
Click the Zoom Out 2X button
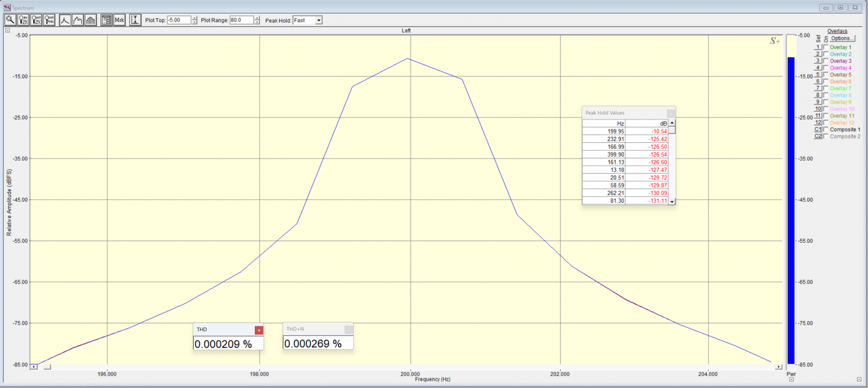click(x=37, y=20)
